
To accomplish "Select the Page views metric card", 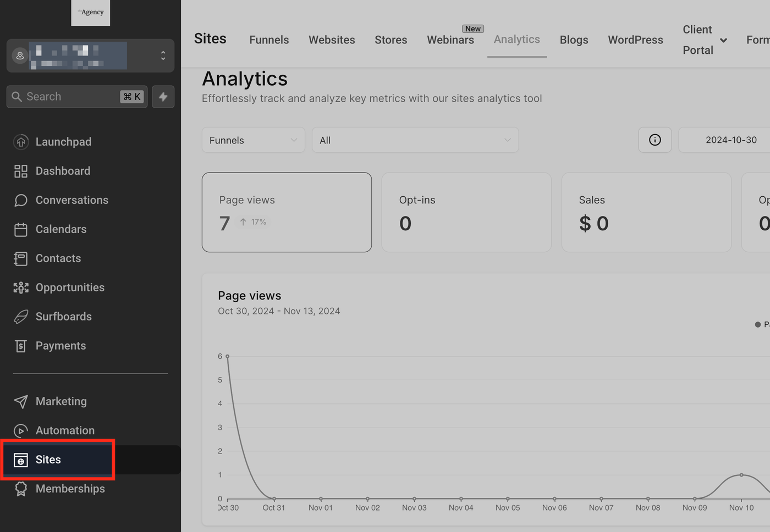I will pos(287,212).
